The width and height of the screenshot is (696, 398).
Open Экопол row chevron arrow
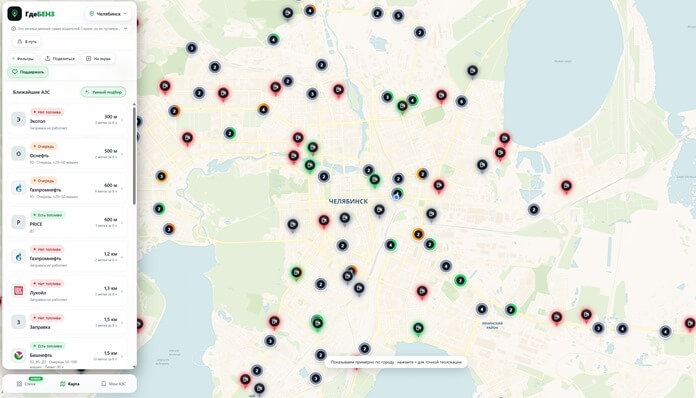click(123, 120)
